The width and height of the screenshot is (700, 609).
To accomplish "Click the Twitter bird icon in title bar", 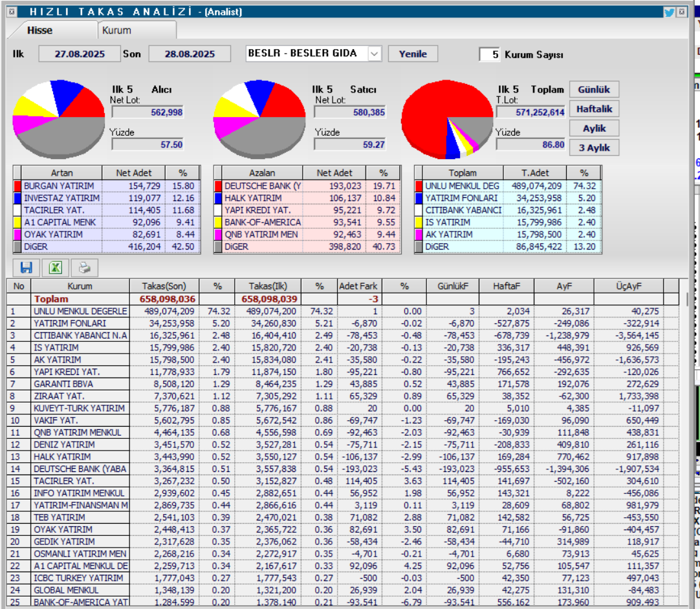I will click(x=669, y=12).
